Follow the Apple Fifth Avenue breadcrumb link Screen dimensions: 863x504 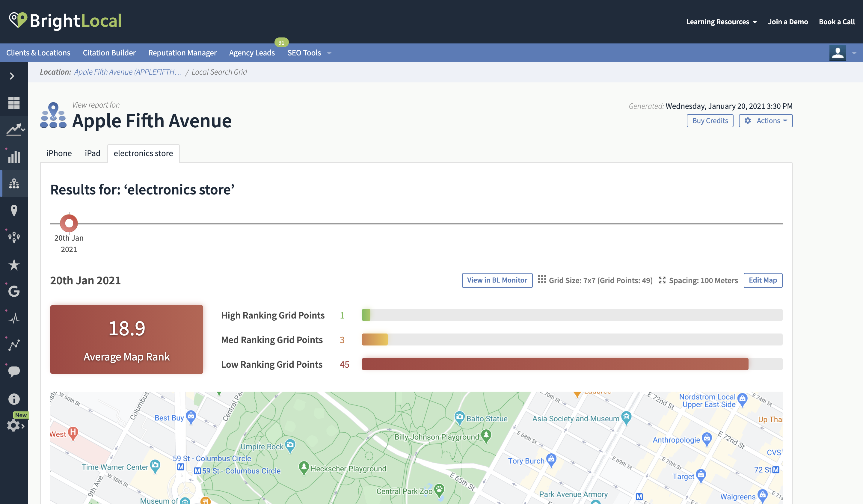128,72
